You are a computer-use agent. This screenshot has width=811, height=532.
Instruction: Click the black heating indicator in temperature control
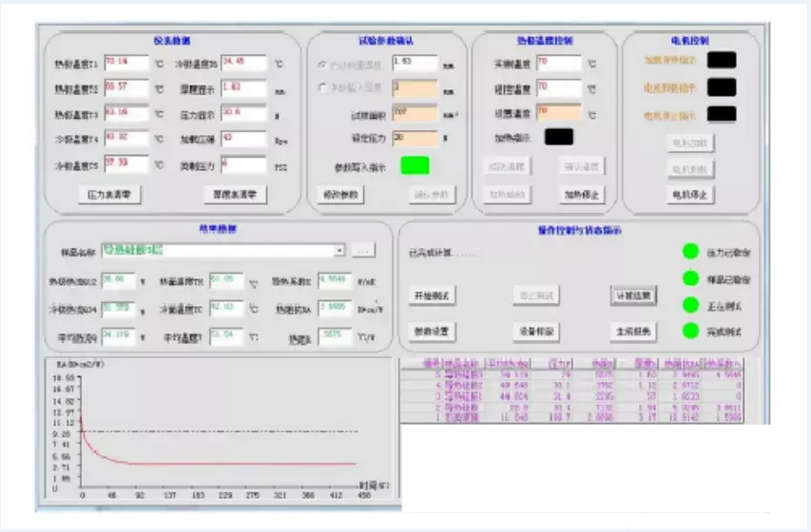558,137
